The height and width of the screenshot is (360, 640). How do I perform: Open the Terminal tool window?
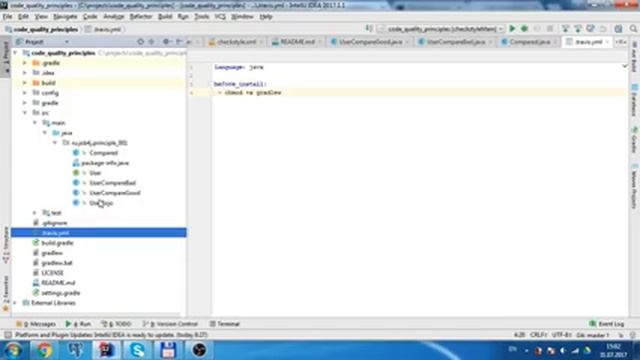click(224, 324)
